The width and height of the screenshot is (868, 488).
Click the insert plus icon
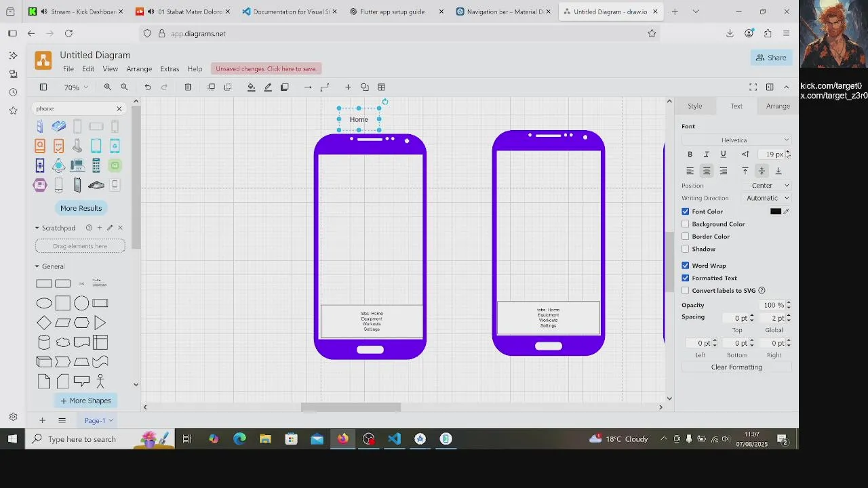(348, 87)
